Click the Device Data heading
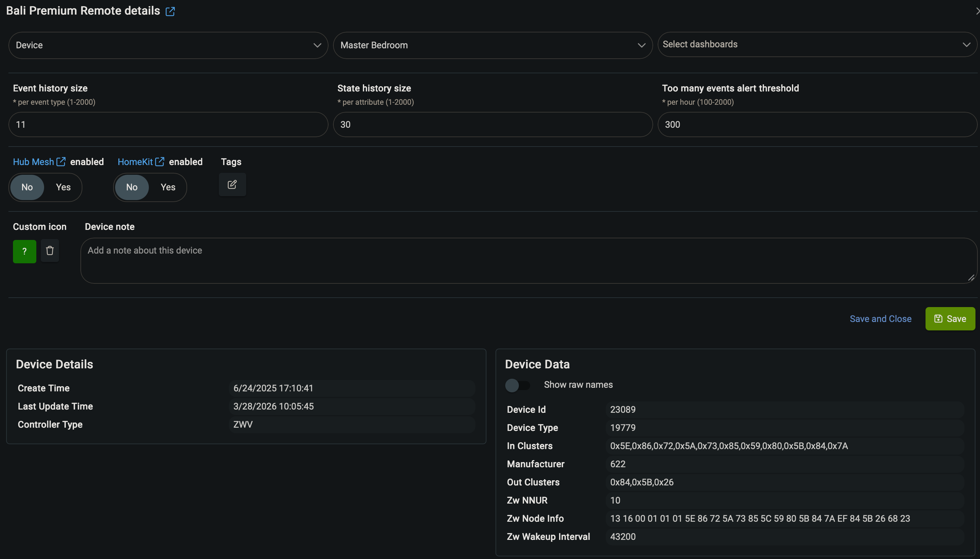Screen dimensions: 980x559 537,364
